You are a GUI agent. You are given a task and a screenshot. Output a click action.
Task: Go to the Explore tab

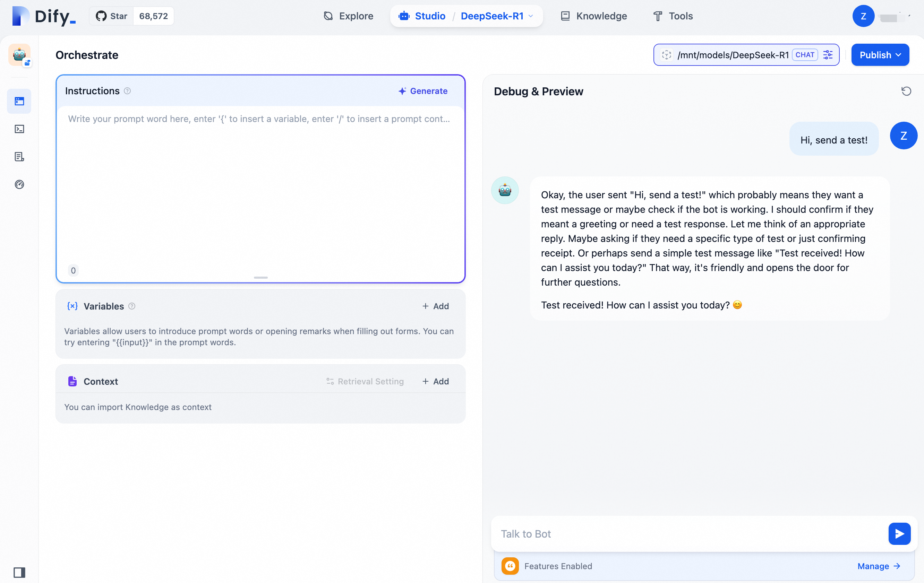tap(349, 16)
